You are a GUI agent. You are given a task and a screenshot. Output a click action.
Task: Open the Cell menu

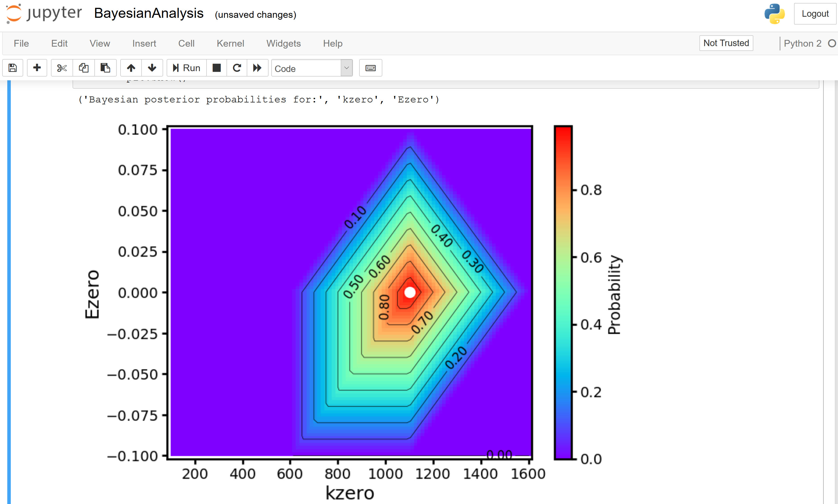point(186,43)
